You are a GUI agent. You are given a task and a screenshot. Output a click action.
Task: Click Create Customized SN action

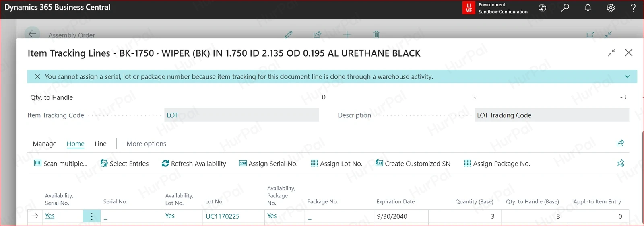(413, 164)
